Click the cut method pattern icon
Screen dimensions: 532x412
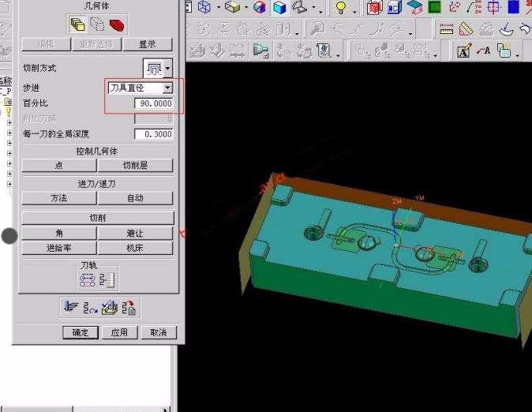154,69
